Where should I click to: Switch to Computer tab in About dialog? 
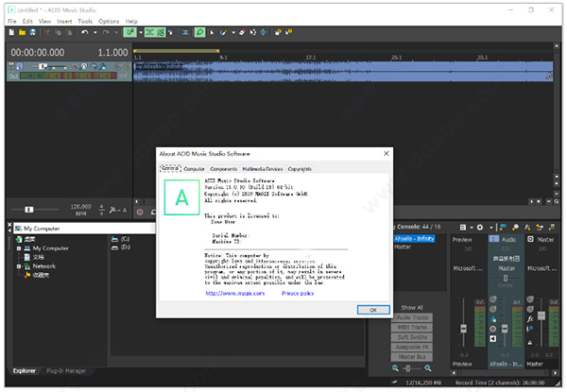(x=194, y=169)
